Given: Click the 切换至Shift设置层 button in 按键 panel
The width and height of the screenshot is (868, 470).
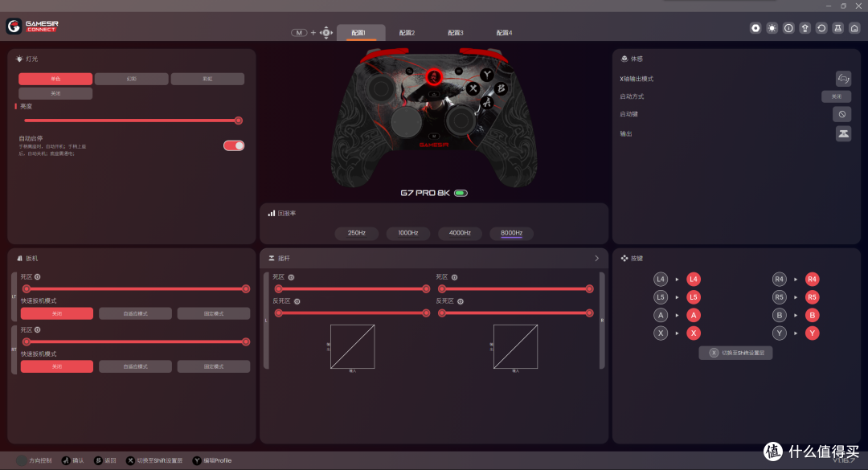Looking at the screenshot, I should tap(735, 354).
